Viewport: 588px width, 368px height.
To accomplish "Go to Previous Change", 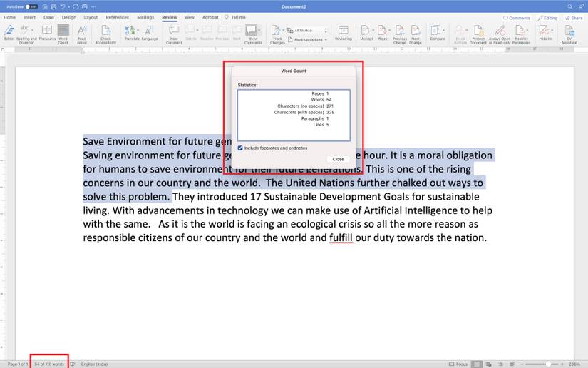I will click(x=400, y=34).
